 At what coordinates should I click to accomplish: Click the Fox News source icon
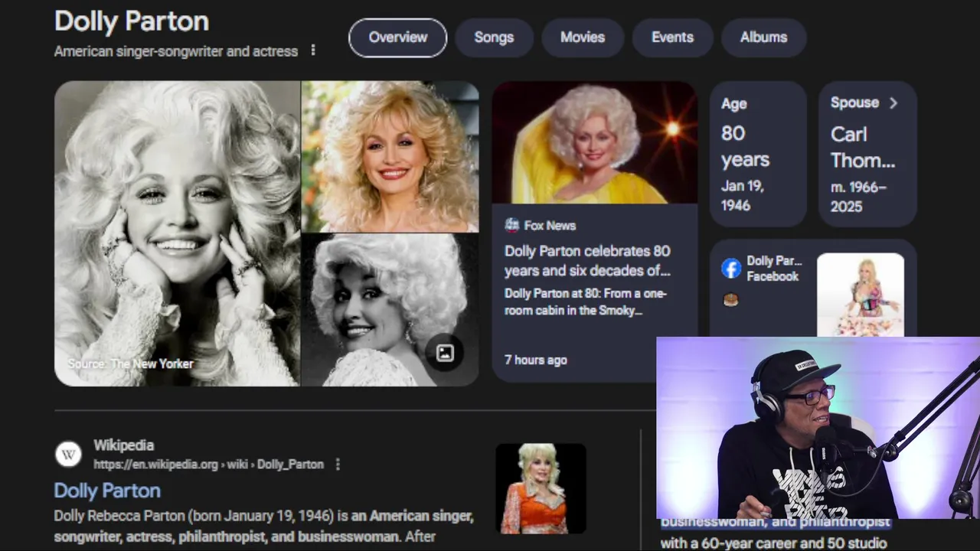512,225
